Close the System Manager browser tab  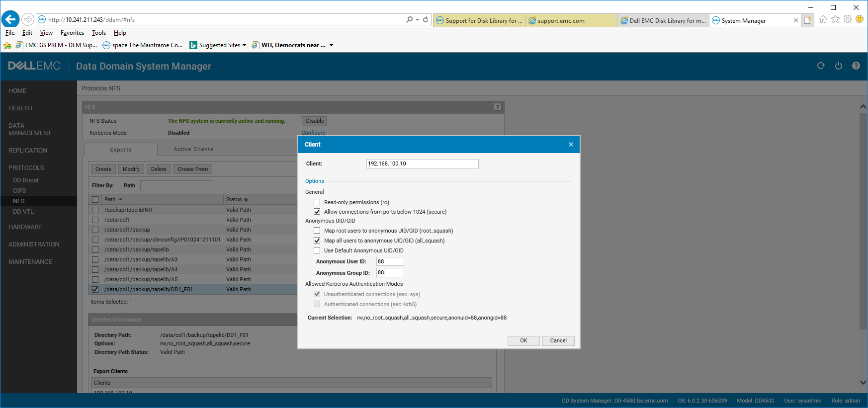[796, 20]
